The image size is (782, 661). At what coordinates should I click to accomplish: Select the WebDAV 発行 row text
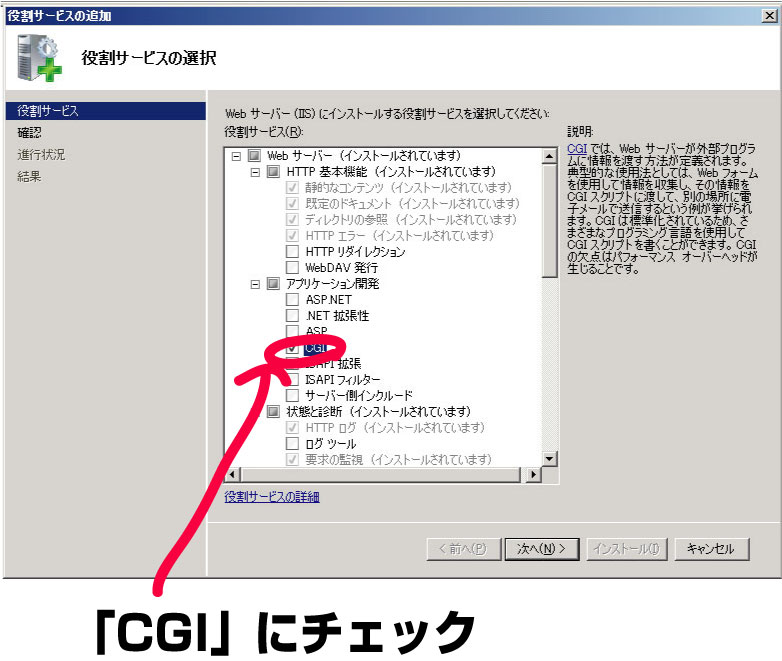click(342, 268)
